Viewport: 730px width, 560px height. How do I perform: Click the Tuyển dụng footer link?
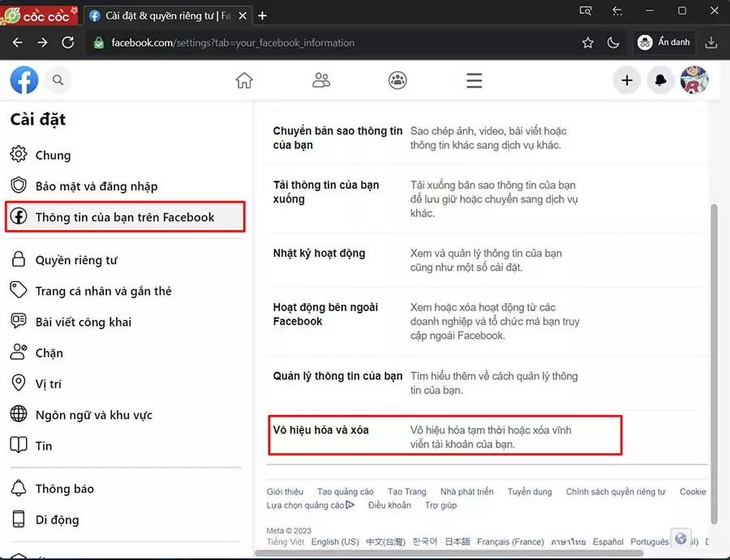(x=530, y=492)
